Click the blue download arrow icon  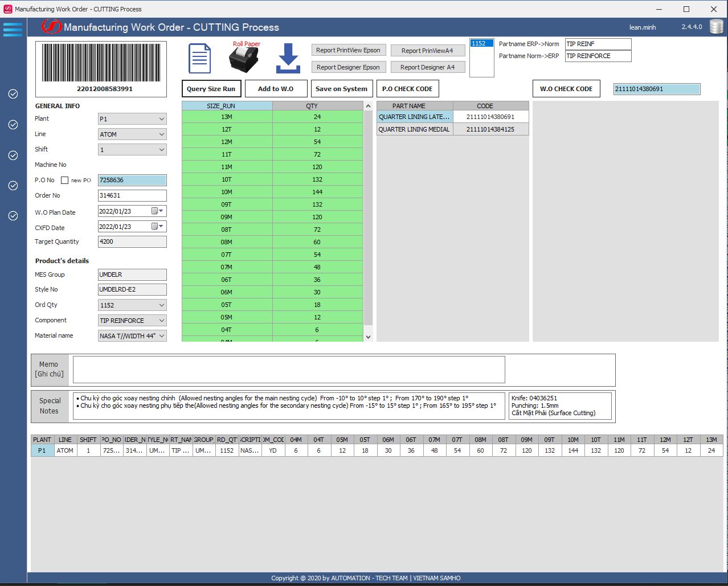[x=288, y=59]
